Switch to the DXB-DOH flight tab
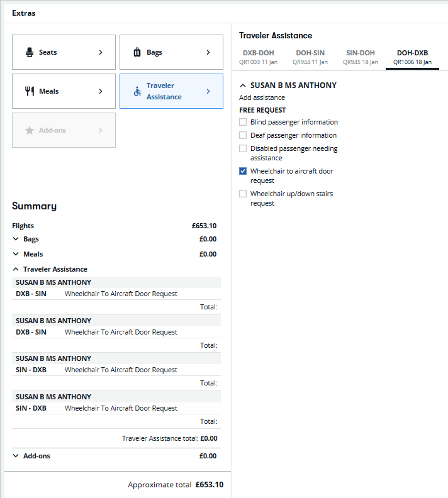Screen dimensions: 448x498 click(x=258, y=57)
